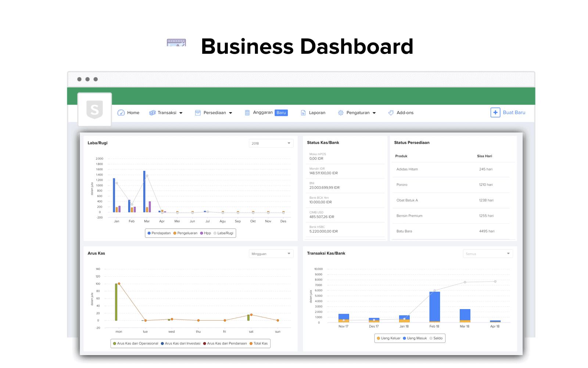
Task: Toggle Uang Masuk series in legend
Action: coord(415,338)
